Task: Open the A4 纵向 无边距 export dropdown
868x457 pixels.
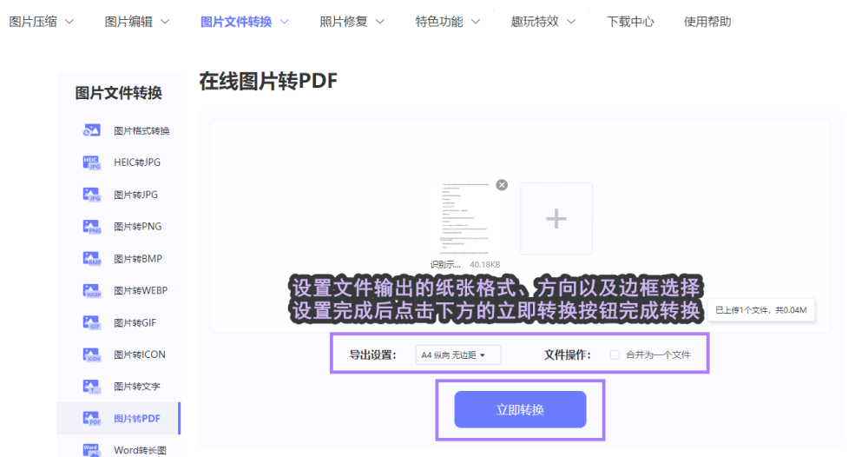Action: [458, 354]
